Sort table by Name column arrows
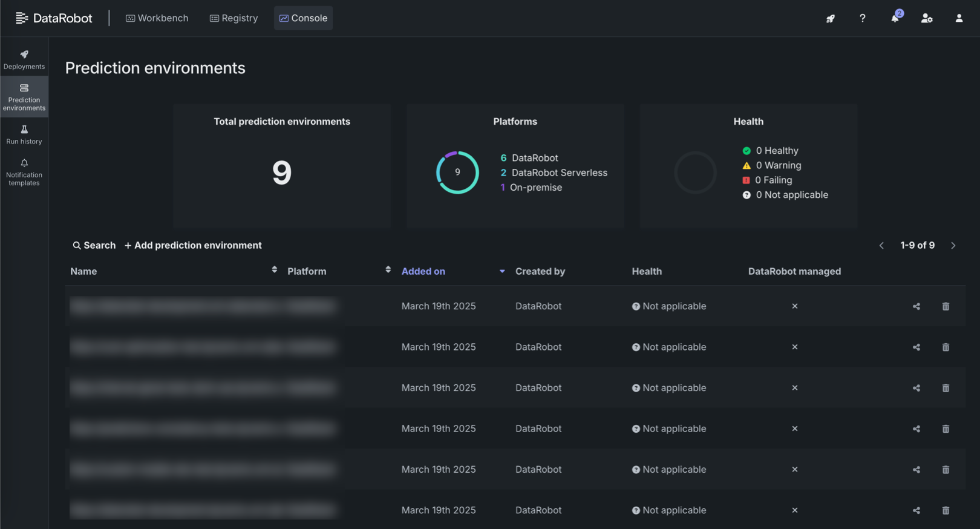980x529 pixels. coord(275,270)
